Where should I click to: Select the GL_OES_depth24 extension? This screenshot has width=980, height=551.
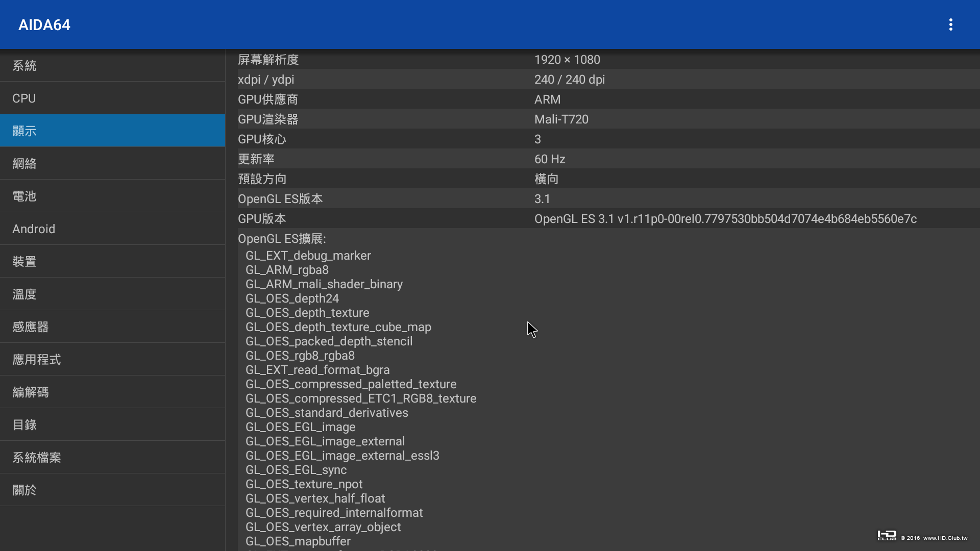click(x=292, y=298)
